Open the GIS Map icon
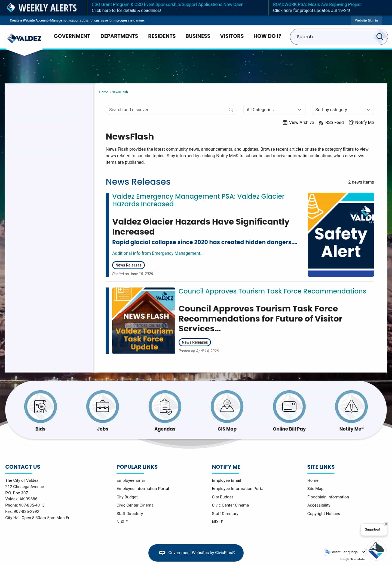The image size is (392, 566). (x=227, y=406)
